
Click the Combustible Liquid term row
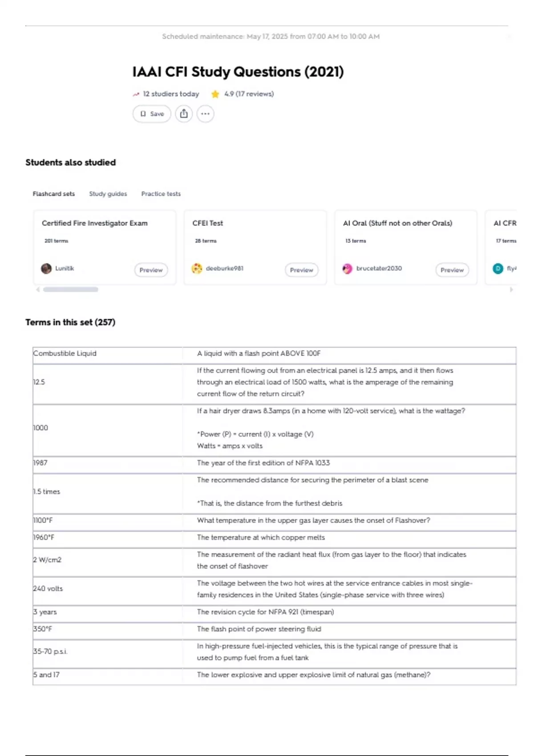click(274, 354)
